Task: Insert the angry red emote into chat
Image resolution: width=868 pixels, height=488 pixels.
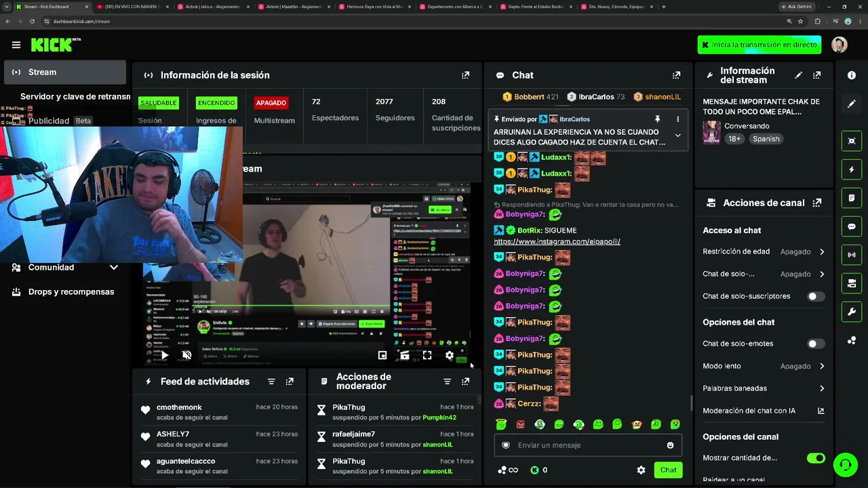Action: pyautogui.click(x=520, y=424)
